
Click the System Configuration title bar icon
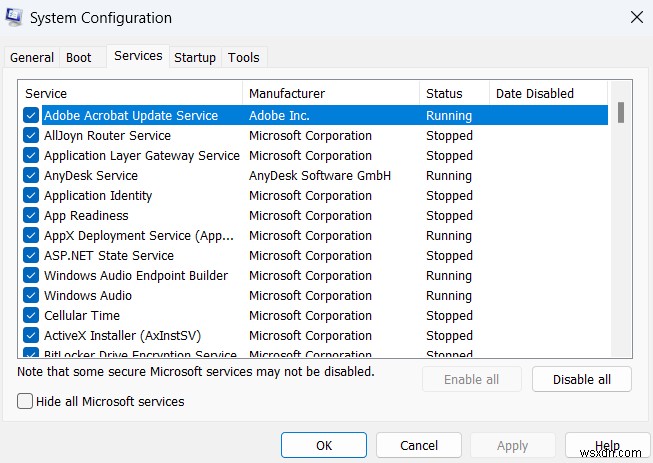pyautogui.click(x=14, y=18)
